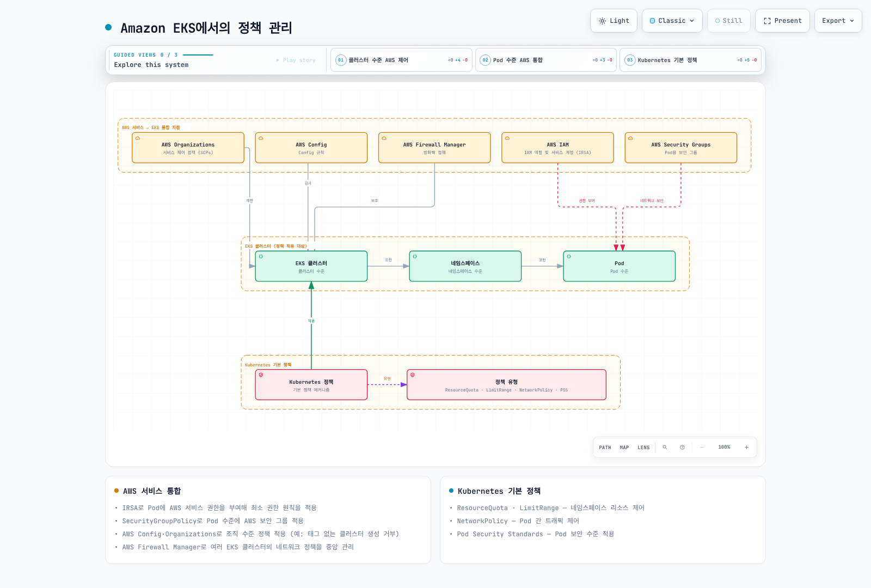This screenshot has width=871, height=588.
Task: Select the 네임스페이스 node
Action: pyautogui.click(x=465, y=266)
